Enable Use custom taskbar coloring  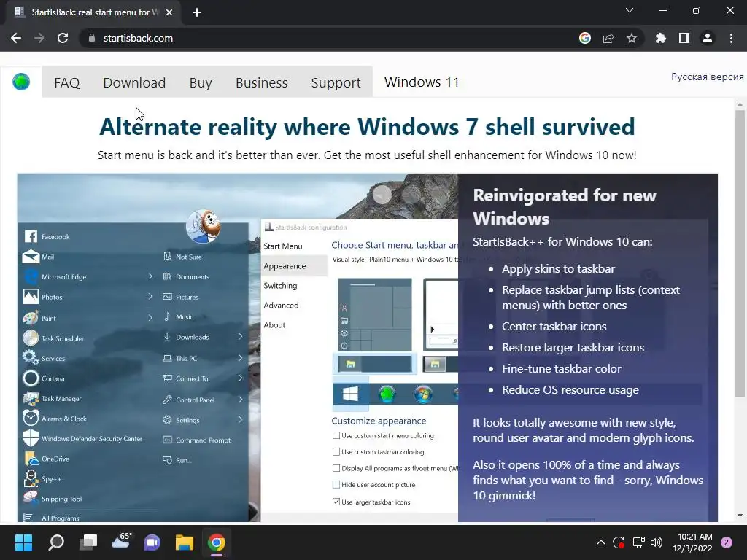click(336, 451)
